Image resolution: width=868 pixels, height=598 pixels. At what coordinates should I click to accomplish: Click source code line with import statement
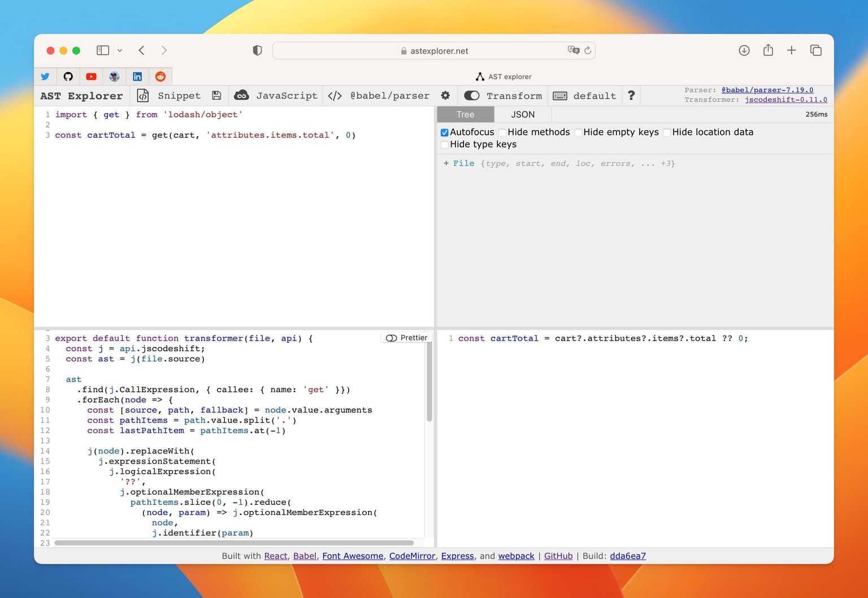(x=149, y=114)
